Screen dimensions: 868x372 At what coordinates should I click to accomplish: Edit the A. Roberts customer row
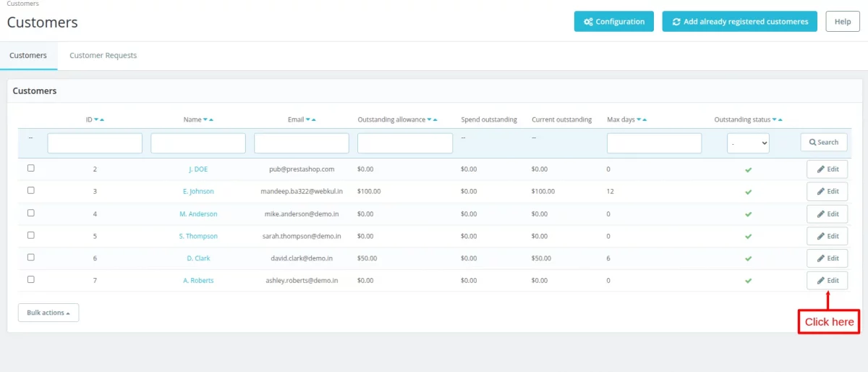827,280
